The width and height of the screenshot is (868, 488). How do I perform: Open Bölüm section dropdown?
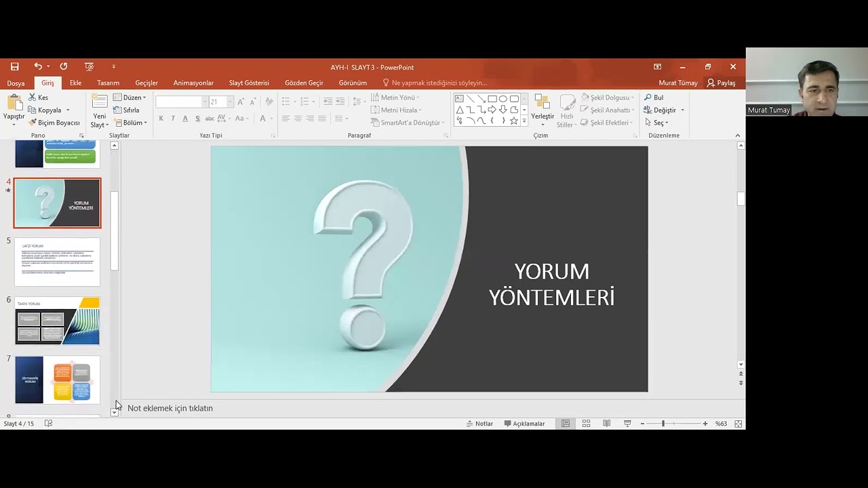point(130,123)
